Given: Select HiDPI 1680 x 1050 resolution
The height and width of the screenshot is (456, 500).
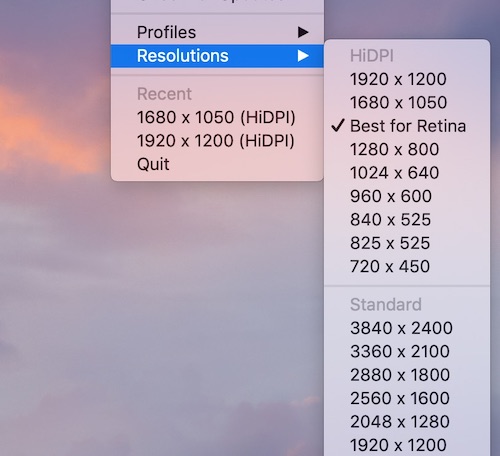Looking at the screenshot, I should pyautogui.click(x=407, y=103).
